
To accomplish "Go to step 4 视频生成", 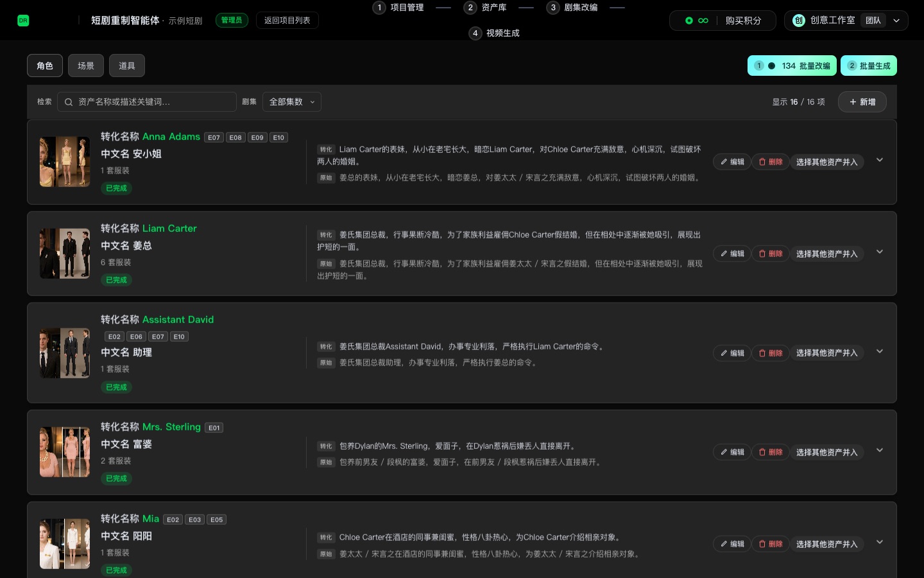I will click(494, 33).
